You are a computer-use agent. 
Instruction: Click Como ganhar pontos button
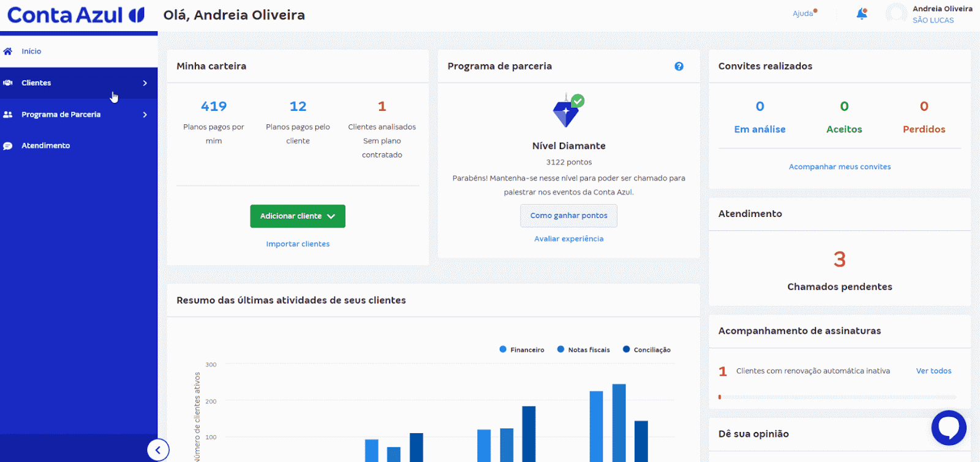tap(568, 216)
